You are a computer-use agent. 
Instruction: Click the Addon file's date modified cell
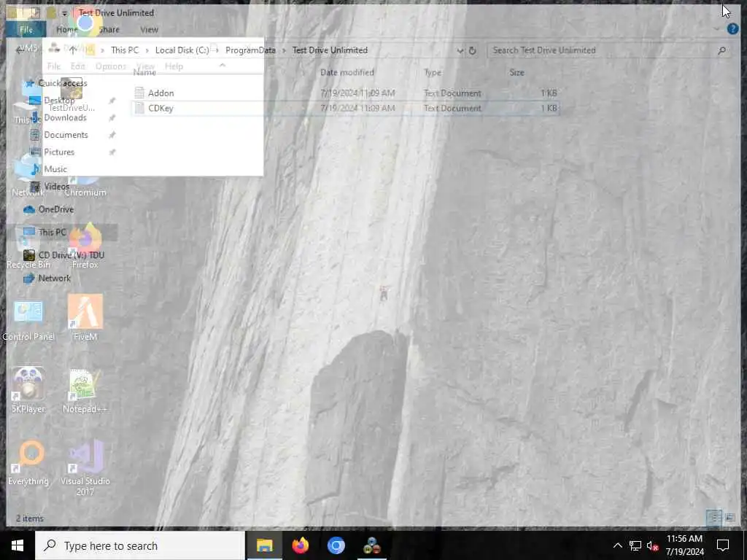click(357, 93)
